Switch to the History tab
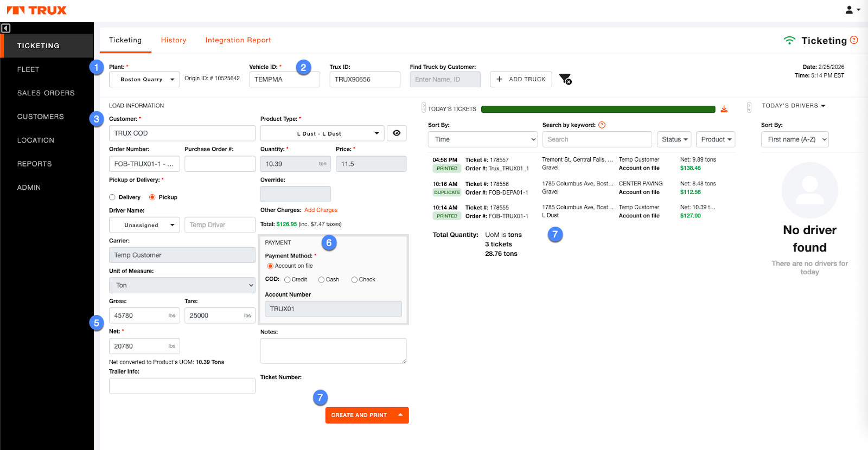Screen dimensions: 868x450 click(174, 40)
